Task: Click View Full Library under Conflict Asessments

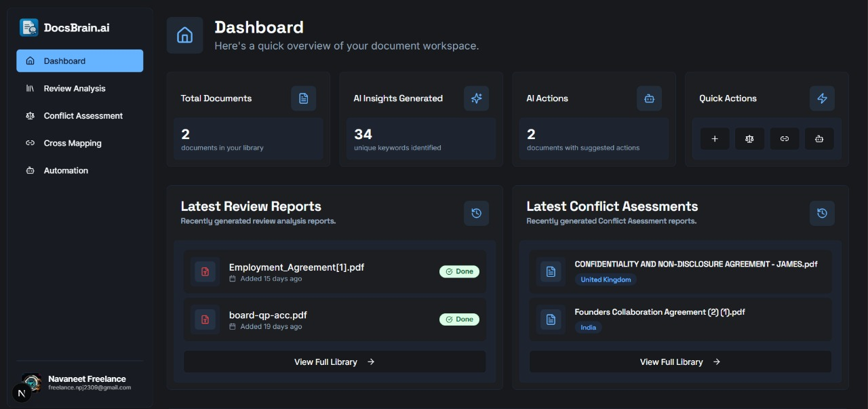Action: pos(680,362)
